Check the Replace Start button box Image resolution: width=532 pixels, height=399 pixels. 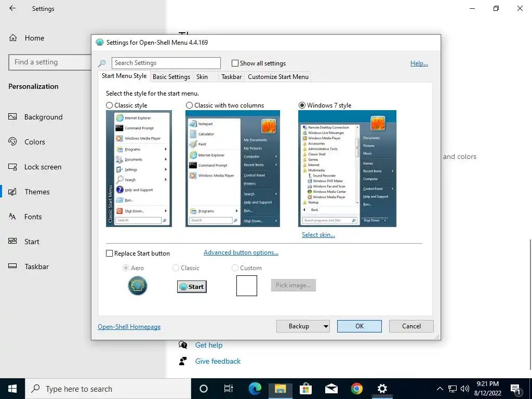tap(109, 254)
